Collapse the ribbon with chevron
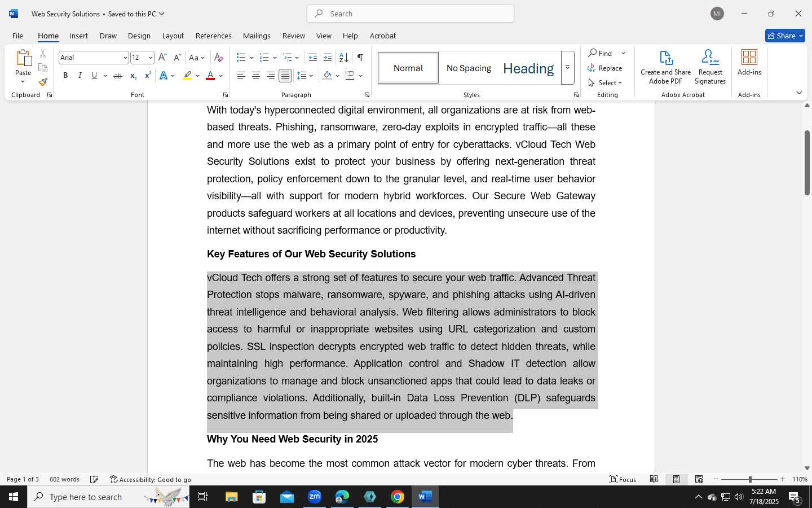The image size is (812, 508). click(x=799, y=93)
